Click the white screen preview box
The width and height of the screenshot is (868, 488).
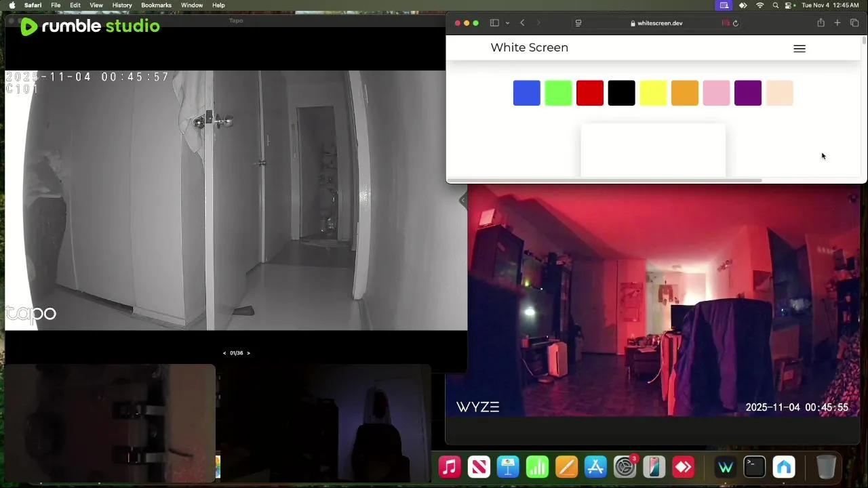(x=653, y=150)
